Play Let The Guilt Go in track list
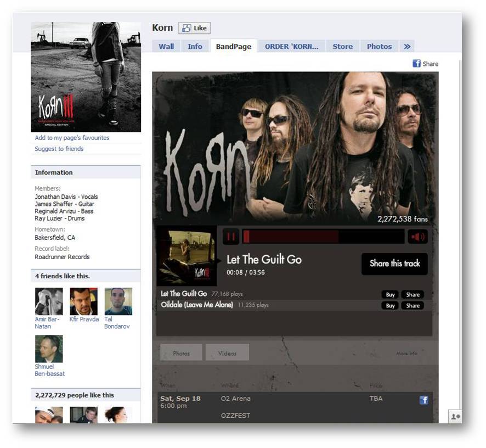This screenshot has height=448, width=486. coord(184,294)
